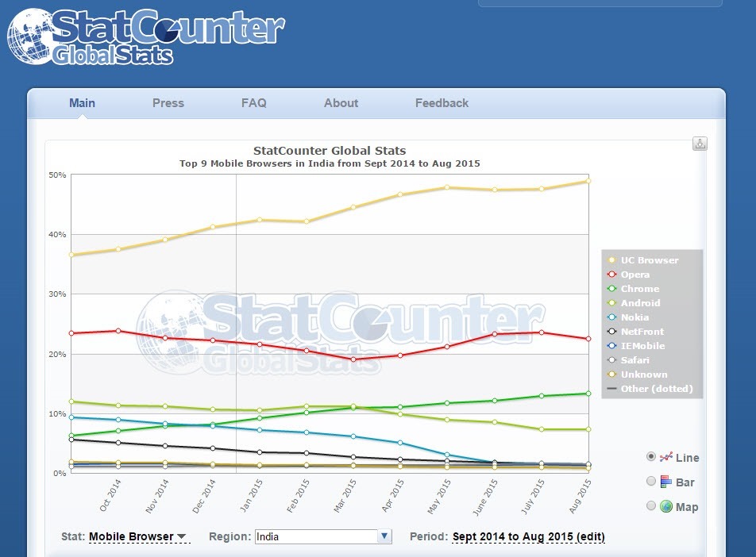Viewport: 756px width, 557px height.
Task: Edit the period Sept 2014 to Aug 2015
Action: [x=528, y=536]
